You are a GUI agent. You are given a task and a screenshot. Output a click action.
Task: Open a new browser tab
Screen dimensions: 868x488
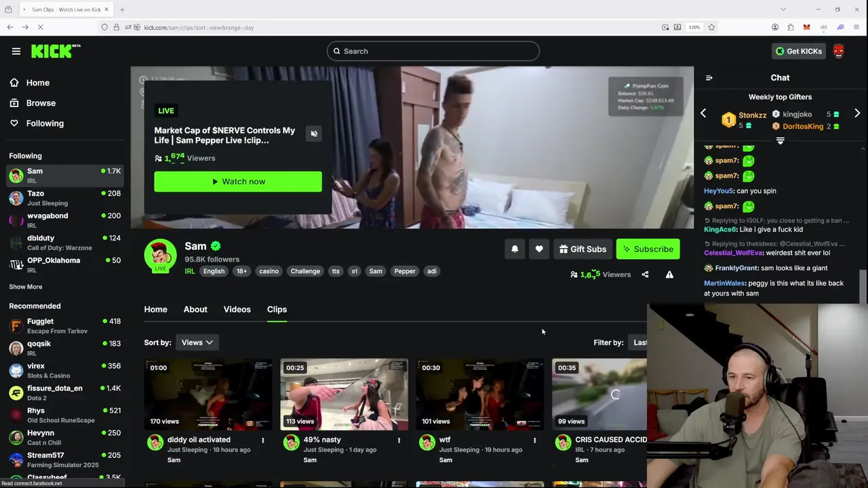(x=122, y=9)
